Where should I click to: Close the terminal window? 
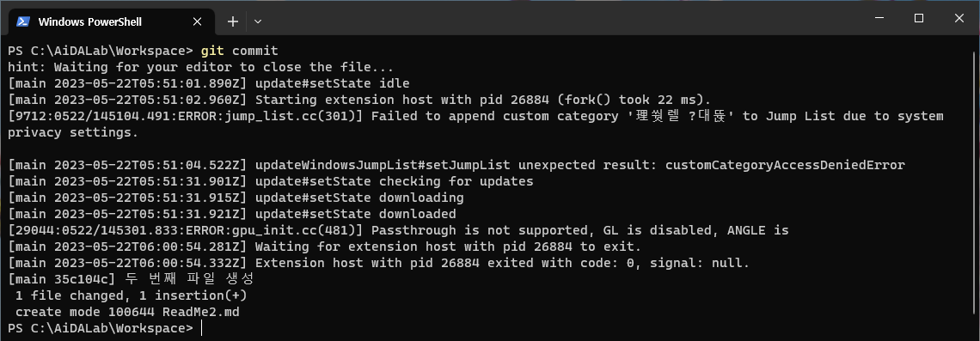959,18
